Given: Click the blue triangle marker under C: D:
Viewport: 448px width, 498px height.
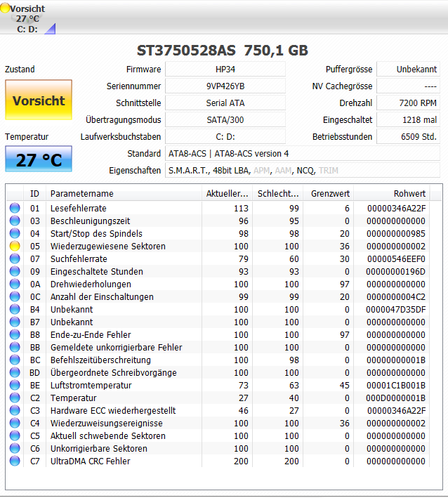Looking at the screenshot, I should pos(50,29).
